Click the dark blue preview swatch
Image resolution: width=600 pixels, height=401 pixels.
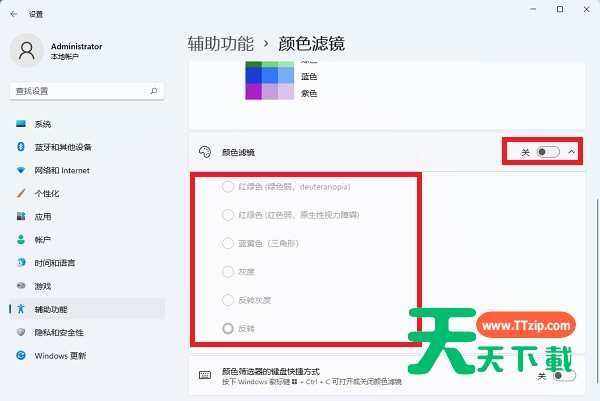tap(253, 76)
